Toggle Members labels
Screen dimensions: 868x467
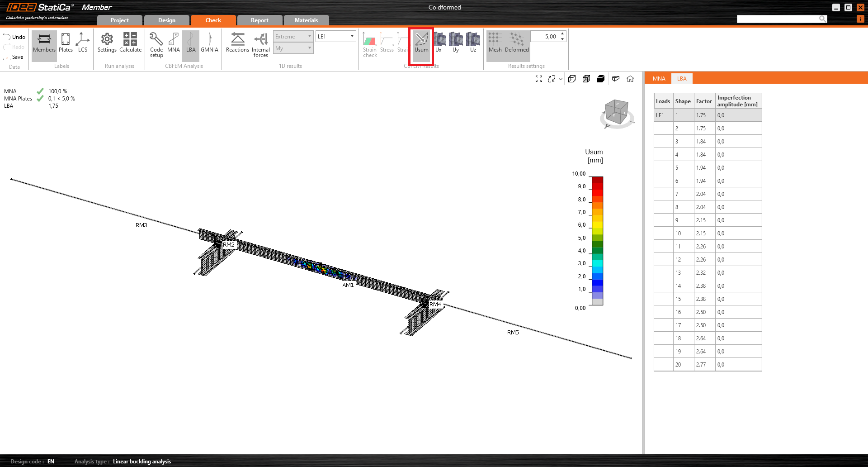44,43
